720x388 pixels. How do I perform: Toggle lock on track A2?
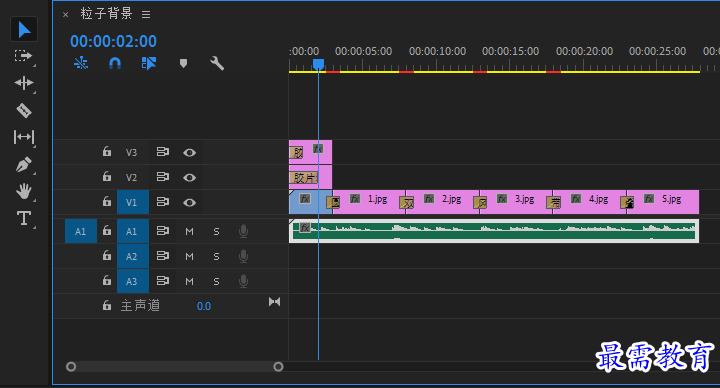(107, 255)
